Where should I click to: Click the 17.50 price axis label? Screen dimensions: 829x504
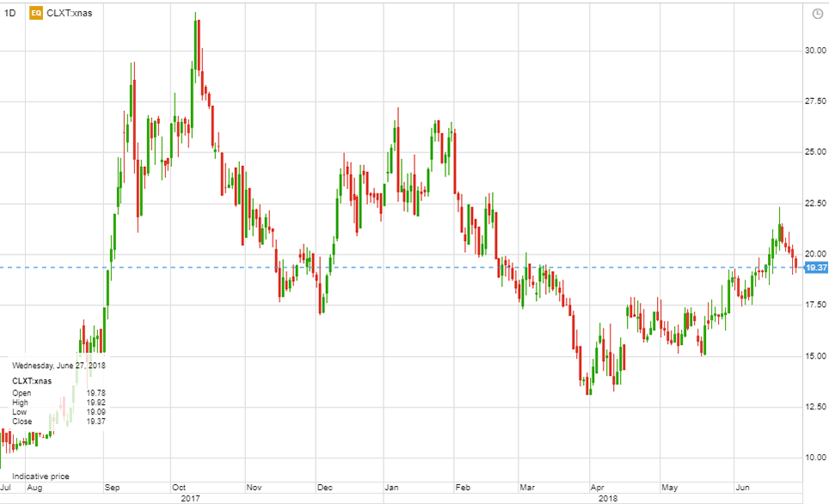coord(815,304)
